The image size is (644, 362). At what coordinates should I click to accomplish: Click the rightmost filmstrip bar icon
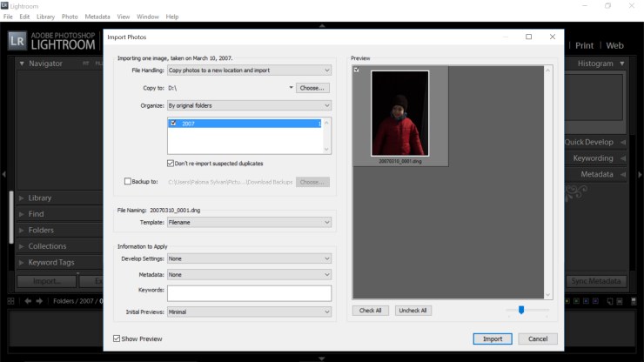tap(634, 301)
